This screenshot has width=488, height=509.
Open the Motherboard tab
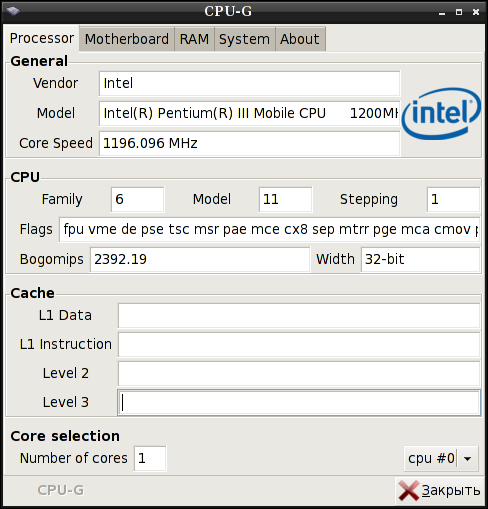tap(127, 39)
